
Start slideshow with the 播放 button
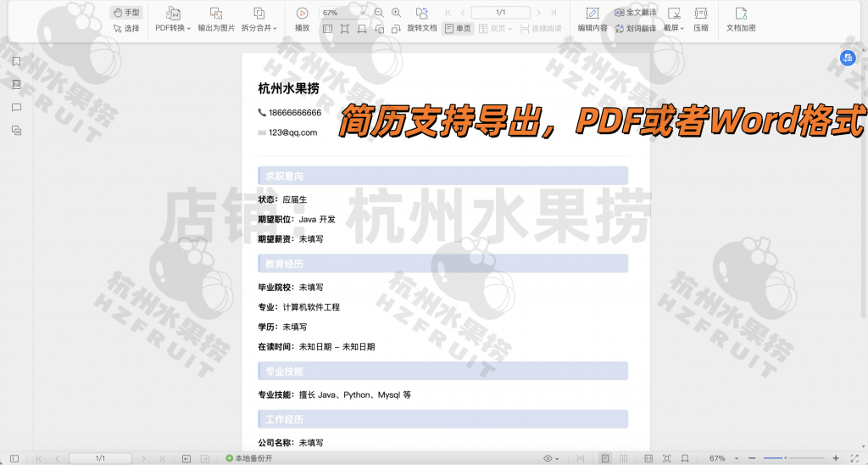(303, 20)
